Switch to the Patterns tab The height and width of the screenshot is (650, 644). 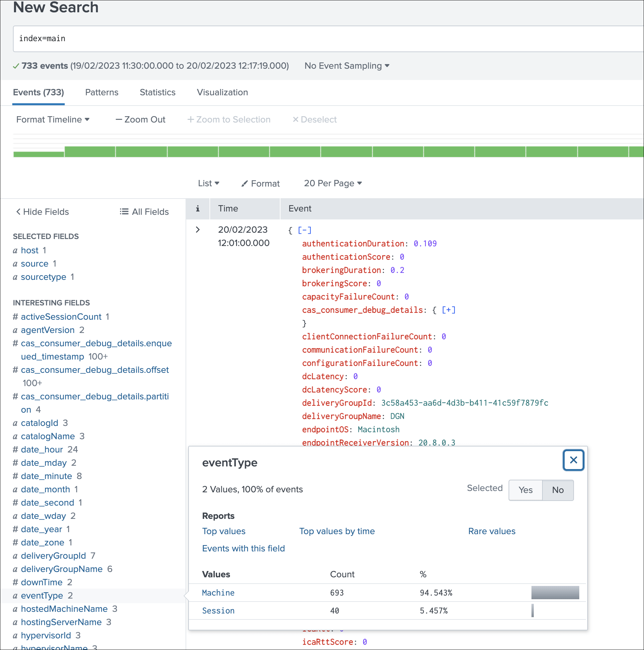pos(102,92)
